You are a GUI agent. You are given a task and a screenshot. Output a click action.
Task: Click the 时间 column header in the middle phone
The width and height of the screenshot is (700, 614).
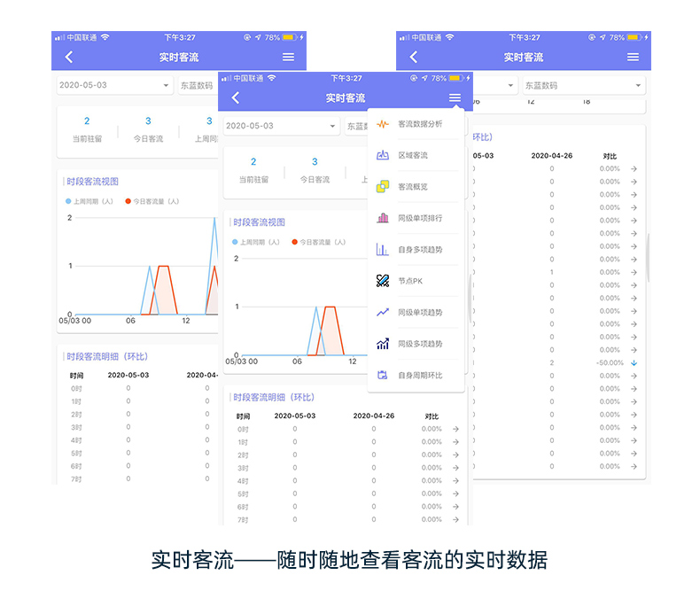(243, 416)
